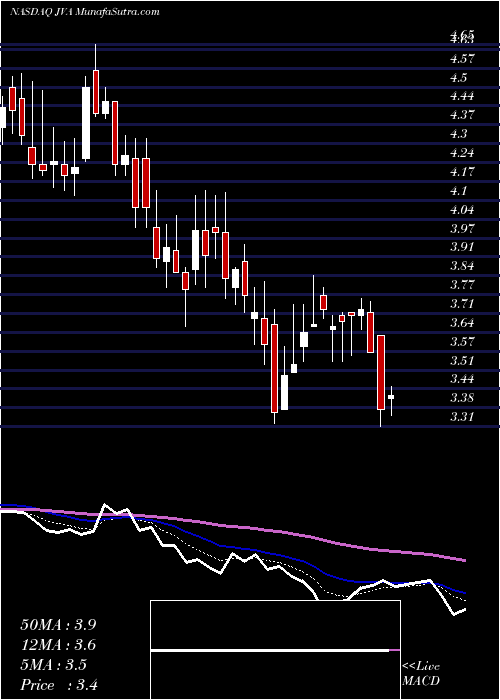Click the 3.57 price axis label

462,342
